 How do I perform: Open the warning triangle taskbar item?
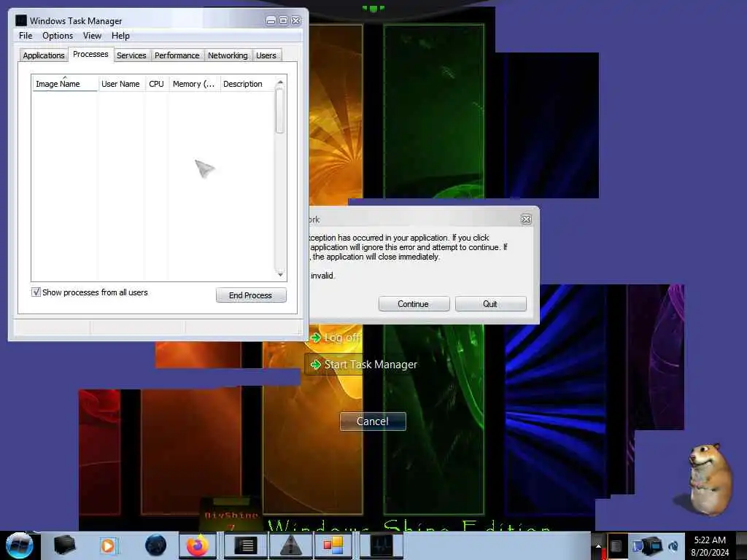[291, 545]
